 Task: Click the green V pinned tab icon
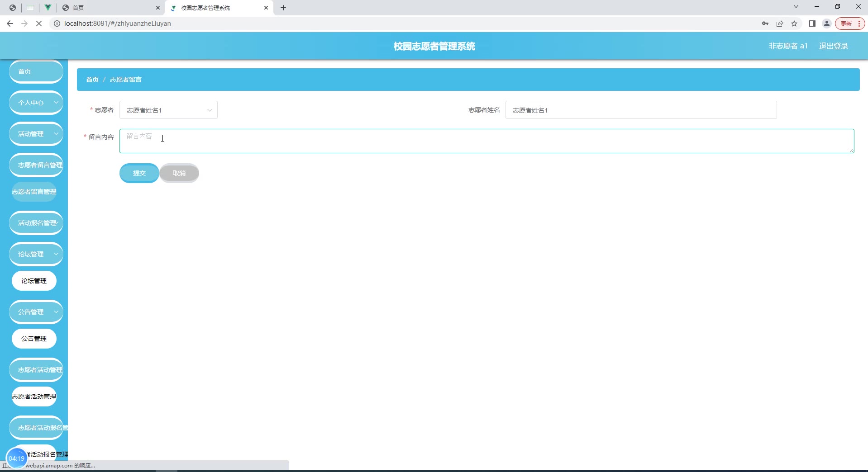(48, 8)
